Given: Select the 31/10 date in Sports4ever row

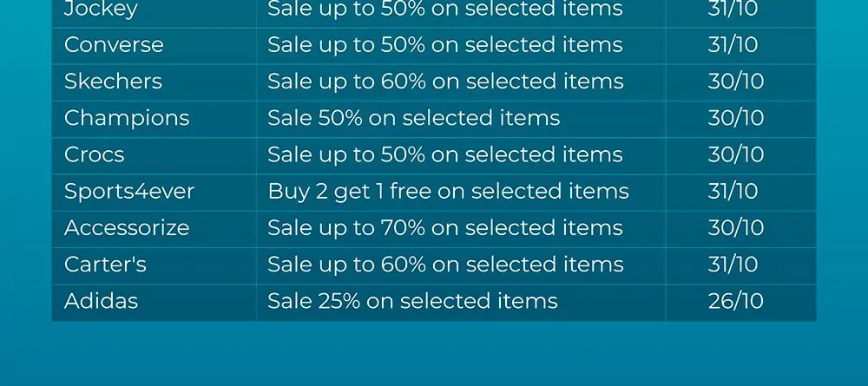Looking at the screenshot, I should click(733, 192).
